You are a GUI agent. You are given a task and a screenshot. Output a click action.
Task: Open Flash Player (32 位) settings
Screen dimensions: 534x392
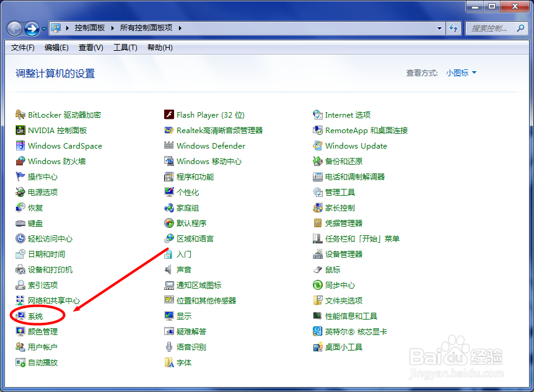click(204, 115)
